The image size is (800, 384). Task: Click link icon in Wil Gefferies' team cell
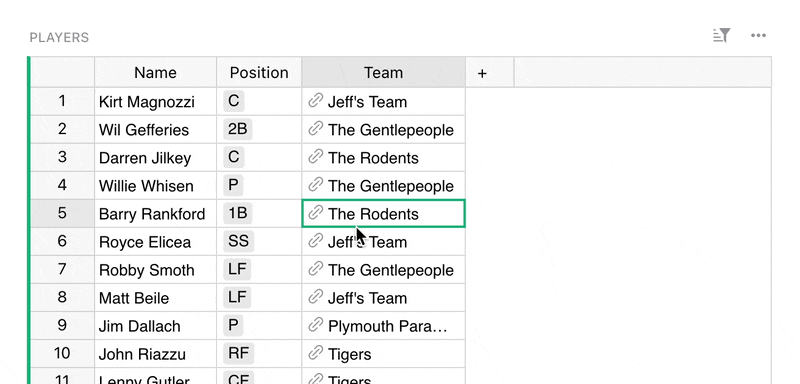(316, 129)
